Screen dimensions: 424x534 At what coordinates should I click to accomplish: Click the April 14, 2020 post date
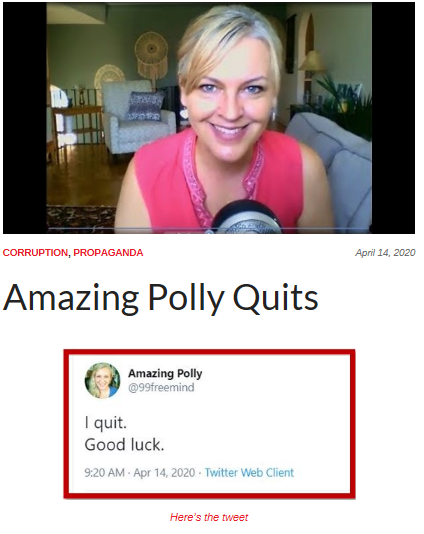385,253
